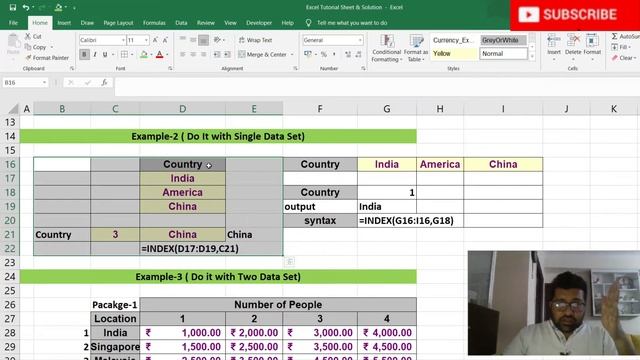Activate the Format Painter
Screen dimensions: 640x360
tap(47, 58)
